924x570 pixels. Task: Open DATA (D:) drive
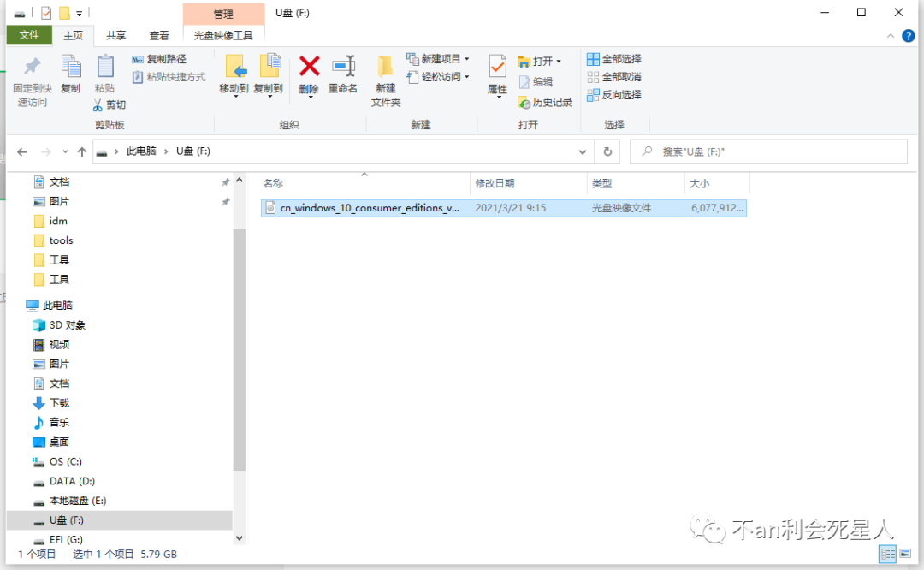(72, 482)
